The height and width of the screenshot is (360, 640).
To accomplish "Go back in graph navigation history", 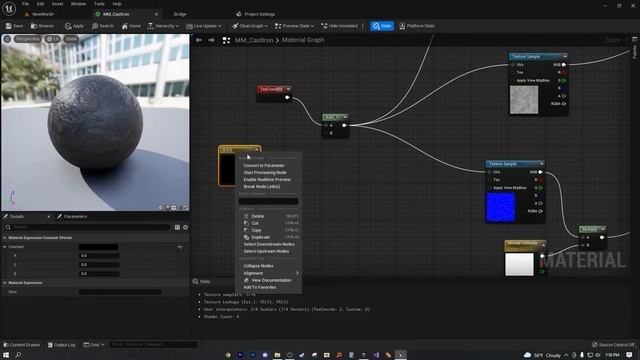I will [x=199, y=40].
